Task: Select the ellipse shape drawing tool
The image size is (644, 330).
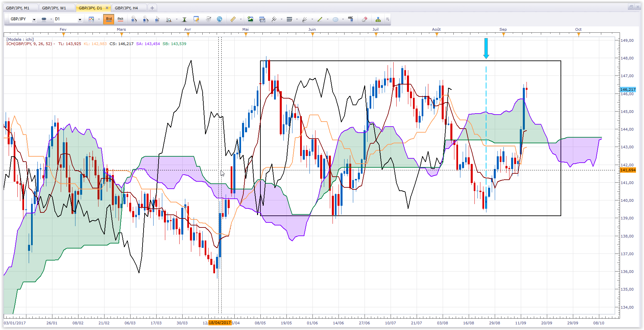Action: pyautogui.click(x=336, y=19)
